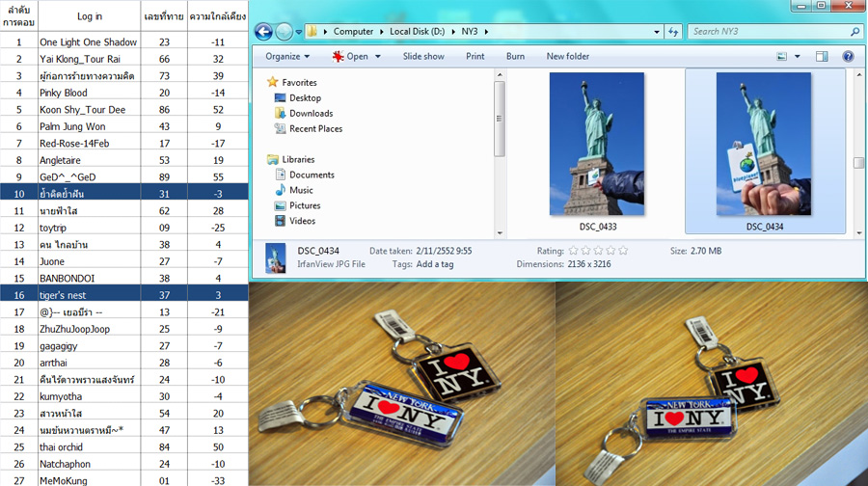This screenshot has width=868, height=486.
Task: Click the folder icon in address bar
Action: [x=312, y=32]
